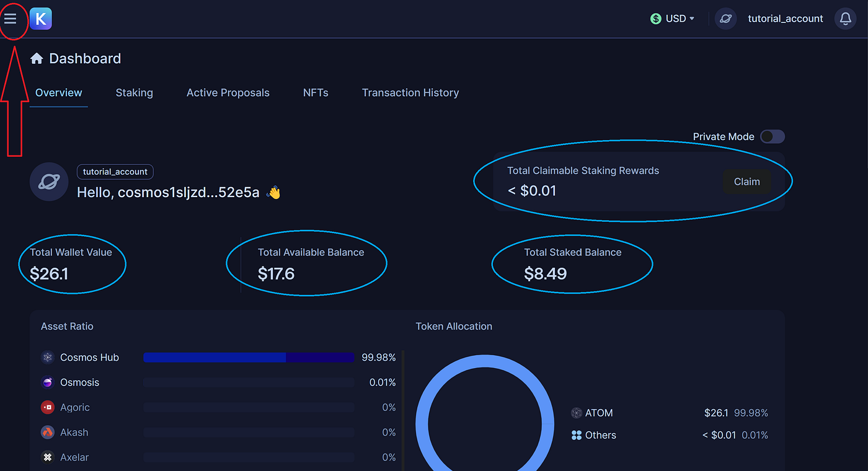This screenshot has height=471, width=868.
Task: Select the home icon beside Dashboard
Action: pos(37,57)
